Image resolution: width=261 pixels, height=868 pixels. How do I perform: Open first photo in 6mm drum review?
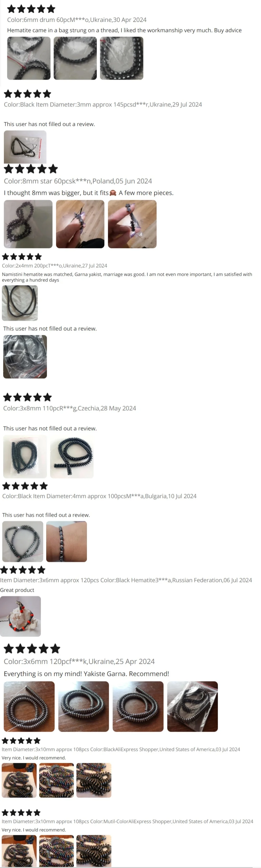pyautogui.click(x=29, y=58)
